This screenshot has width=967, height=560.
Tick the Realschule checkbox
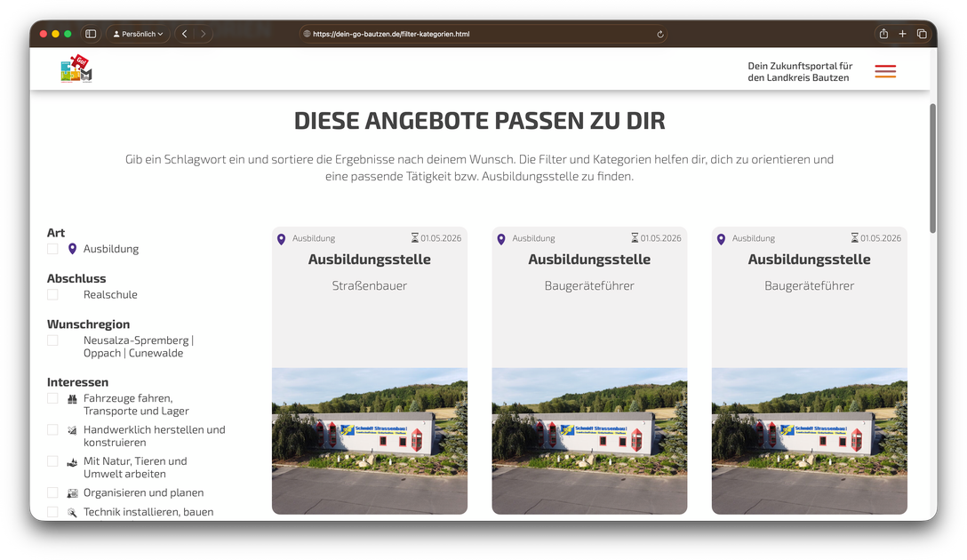pos(52,294)
